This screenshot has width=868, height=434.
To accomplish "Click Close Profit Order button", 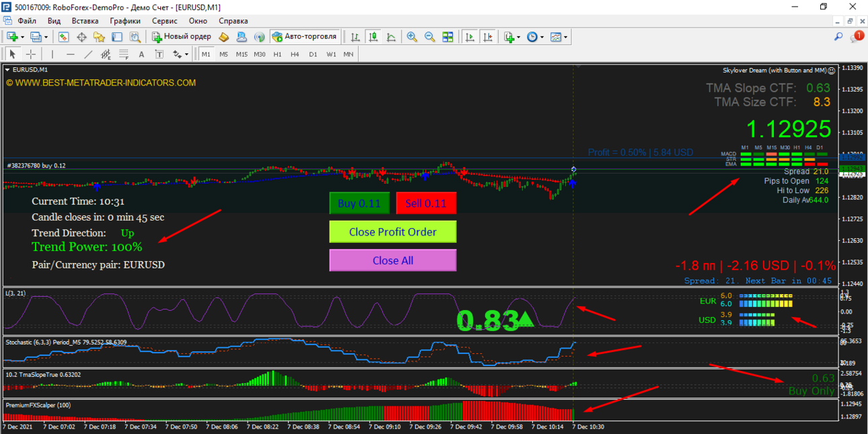I will tap(393, 232).
